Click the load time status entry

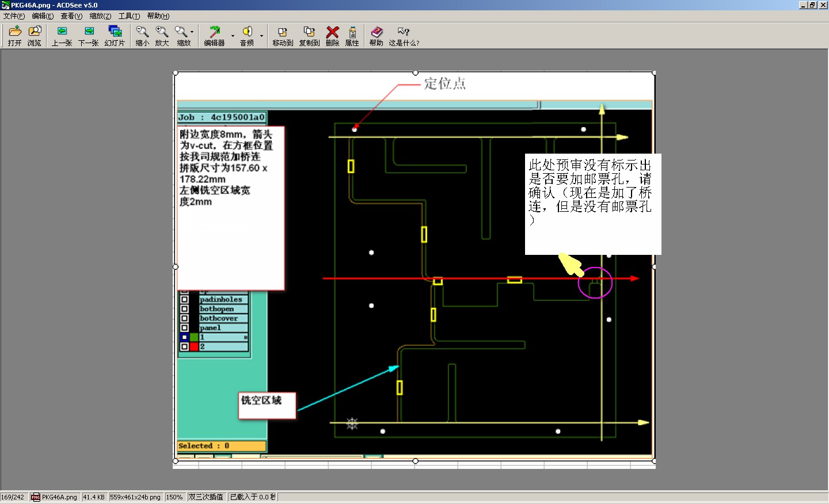tap(253, 497)
